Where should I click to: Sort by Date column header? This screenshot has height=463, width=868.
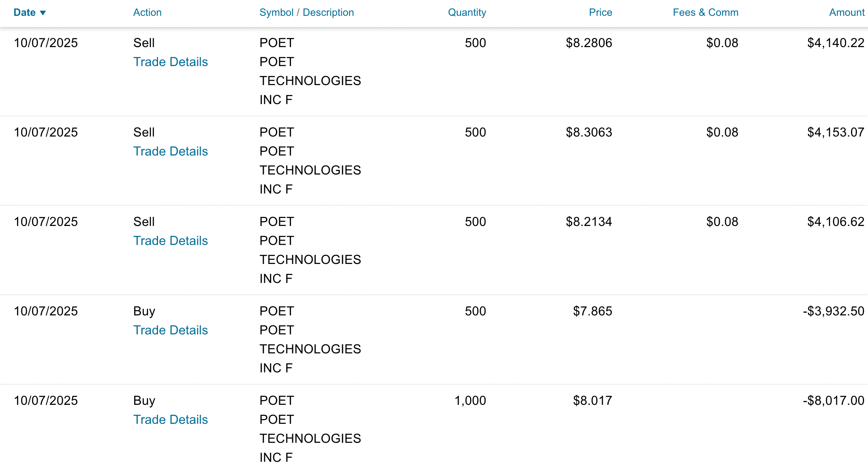click(25, 13)
